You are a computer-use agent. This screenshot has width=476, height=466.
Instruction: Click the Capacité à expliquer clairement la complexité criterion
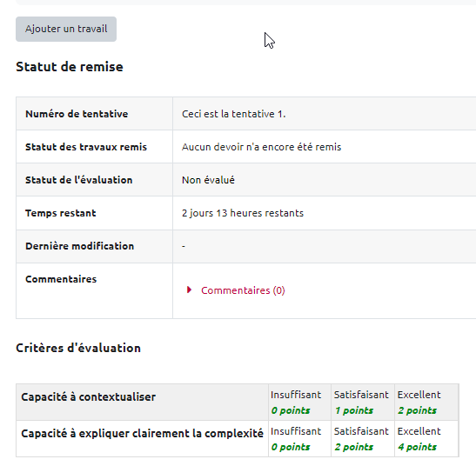[142, 433]
